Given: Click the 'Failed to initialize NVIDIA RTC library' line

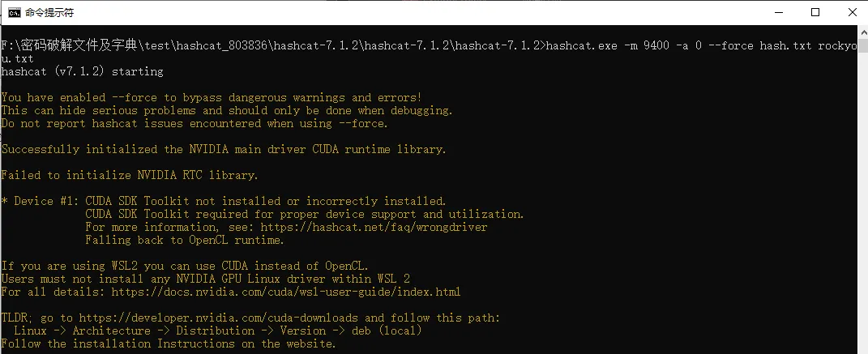Looking at the screenshot, I should tap(130, 175).
